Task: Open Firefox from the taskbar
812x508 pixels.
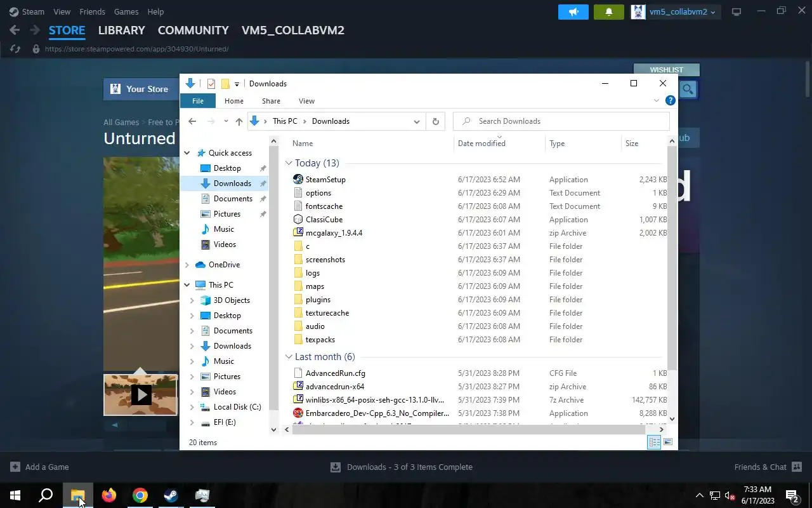Action: tap(109, 495)
